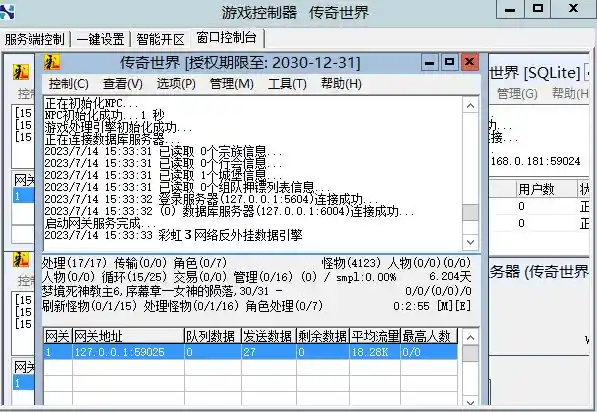This screenshot has width=597, height=412.
Task: Click the 18.28K average traffic cell
Action: (x=375, y=352)
